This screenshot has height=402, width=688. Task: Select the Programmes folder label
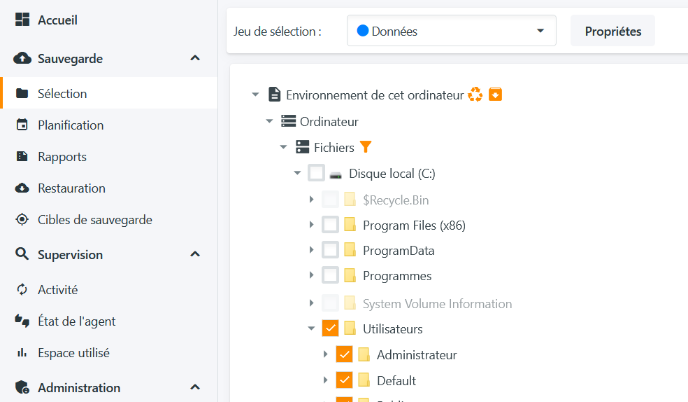pos(397,276)
